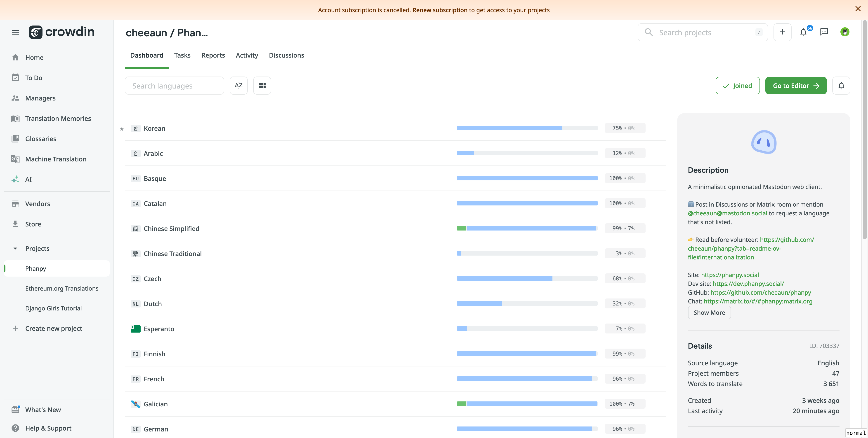Open notifications bell with badge
The width and height of the screenshot is (868, 438).
click(x=803, y=32)
